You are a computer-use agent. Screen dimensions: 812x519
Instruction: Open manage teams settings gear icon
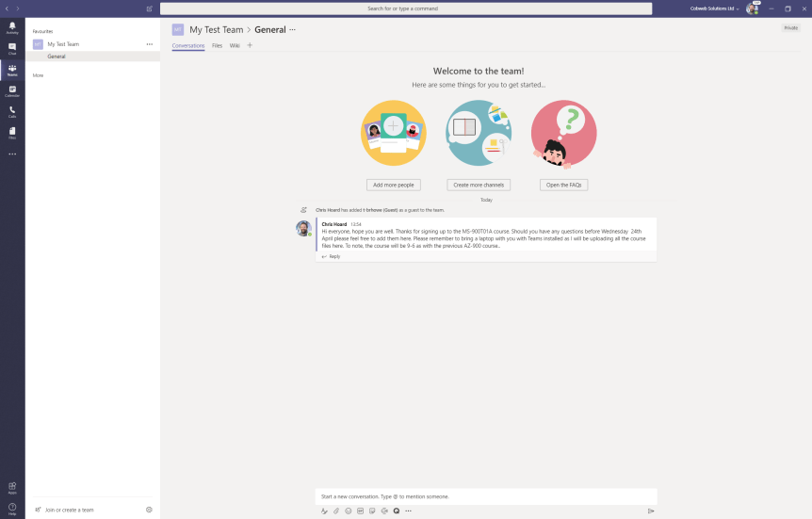149,510
